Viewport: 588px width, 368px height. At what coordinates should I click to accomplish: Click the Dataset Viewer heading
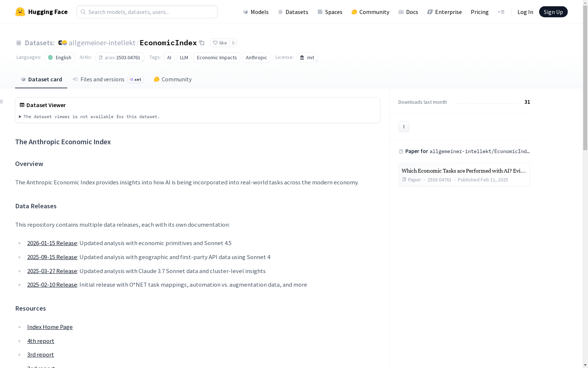coord(46,105)
